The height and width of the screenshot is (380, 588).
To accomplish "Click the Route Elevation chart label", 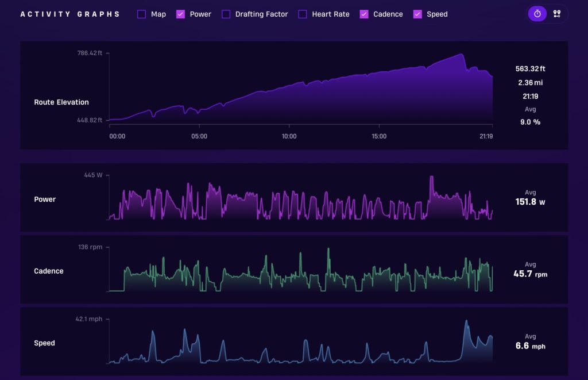I will coord(61,102).
